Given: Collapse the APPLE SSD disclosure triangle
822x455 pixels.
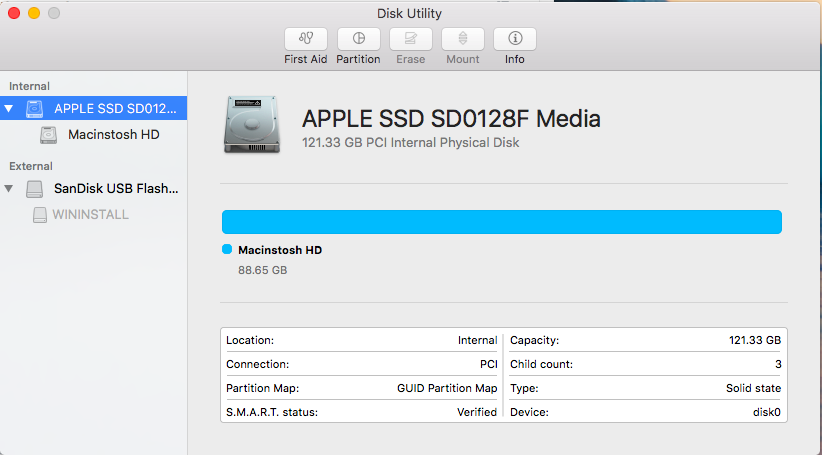Looking at the screenshot, I should pos(8,109).
